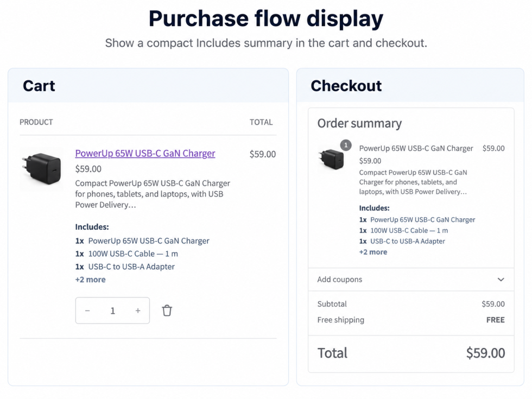
Task: Click the chevron beside Add coupons
Action: coord(501,280)
